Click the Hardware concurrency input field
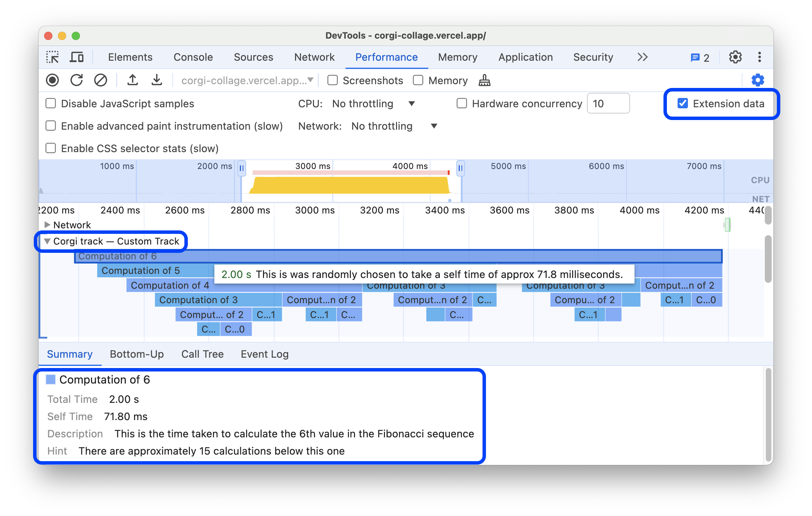Viewport: 812px width, 516px height. pyautogui.click(x=609, y=104)
